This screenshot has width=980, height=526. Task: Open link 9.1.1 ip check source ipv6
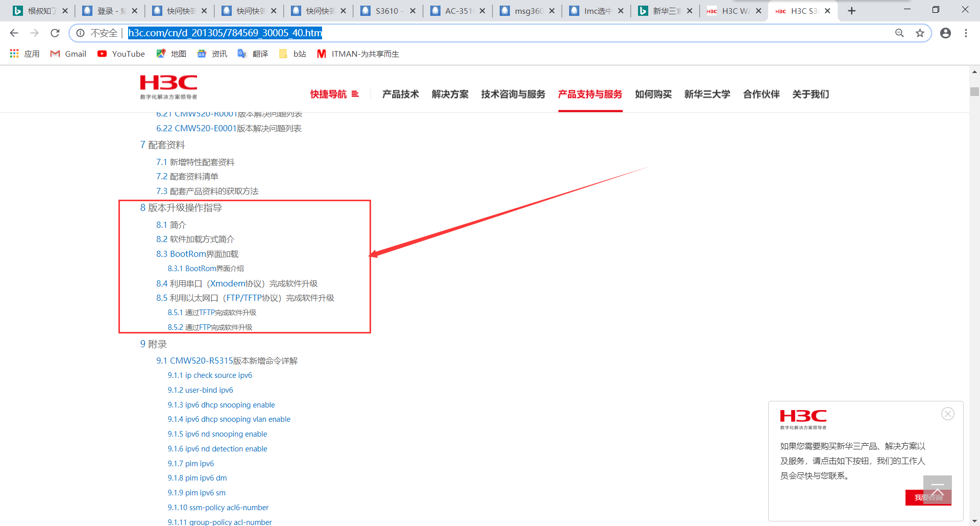pyautogui.click(x=210, y=375)
